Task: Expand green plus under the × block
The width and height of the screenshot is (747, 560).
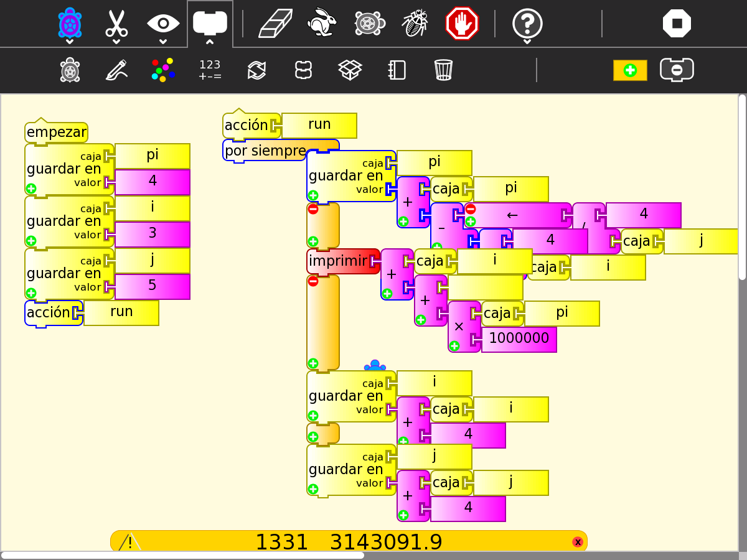Action: coord(454,346)
